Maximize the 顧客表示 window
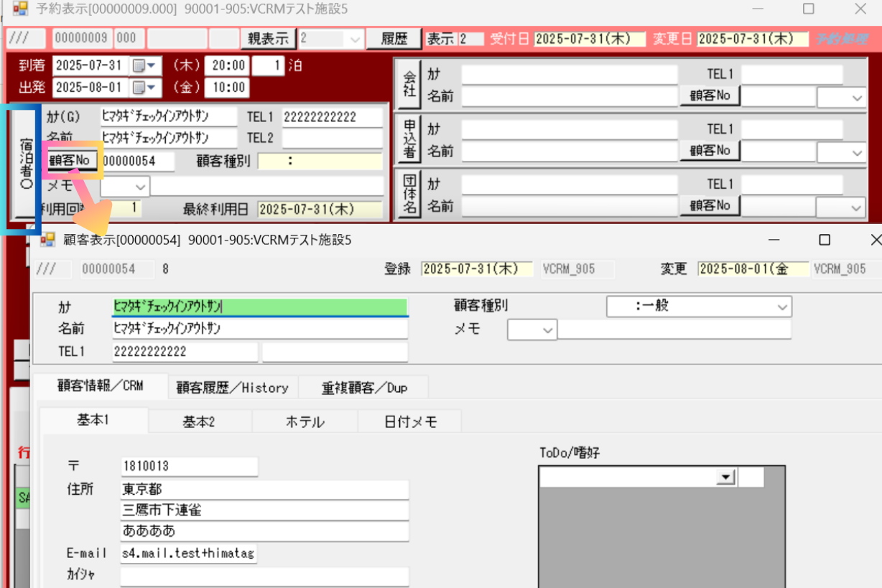882x588 pixels. point(825,239)
